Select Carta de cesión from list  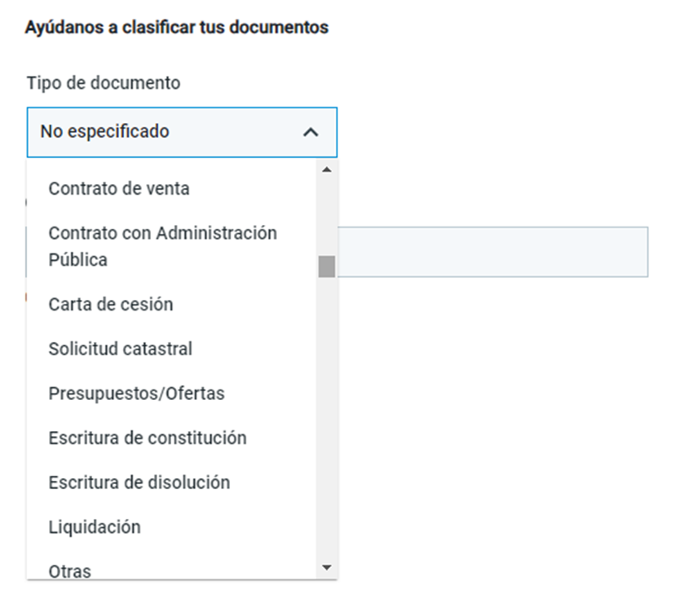[171, 305]
